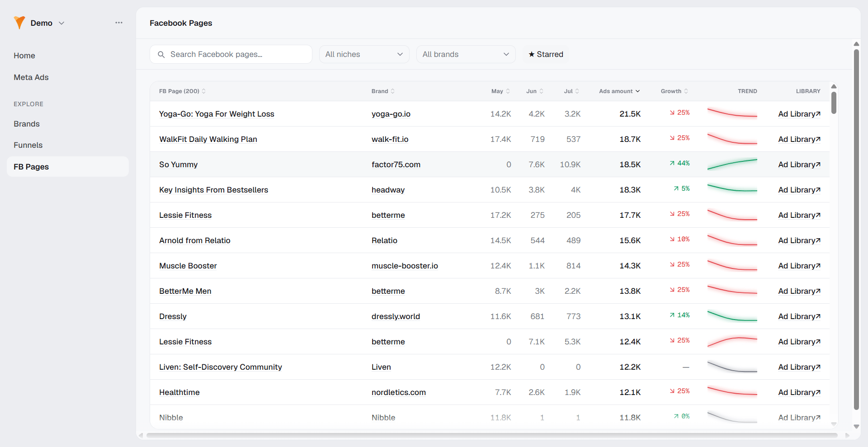Select the Yoga-Go: Yoga For Weight Loss row

(490, 114)
